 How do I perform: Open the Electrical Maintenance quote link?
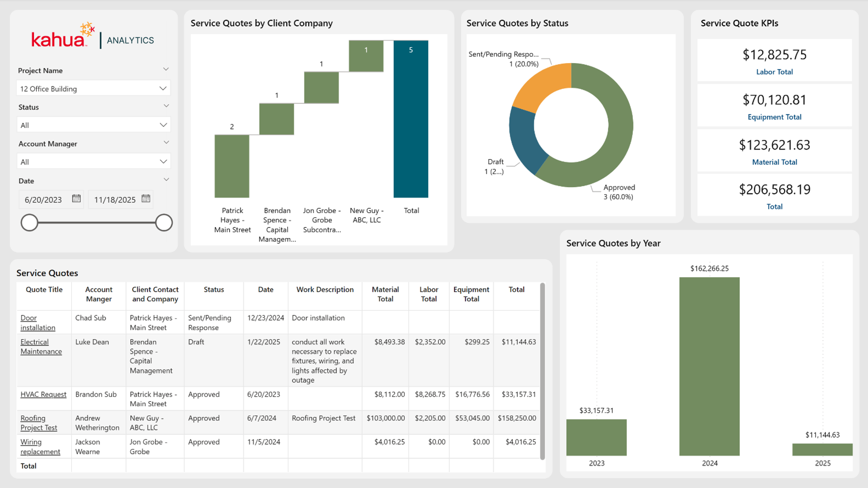[41, 347]
